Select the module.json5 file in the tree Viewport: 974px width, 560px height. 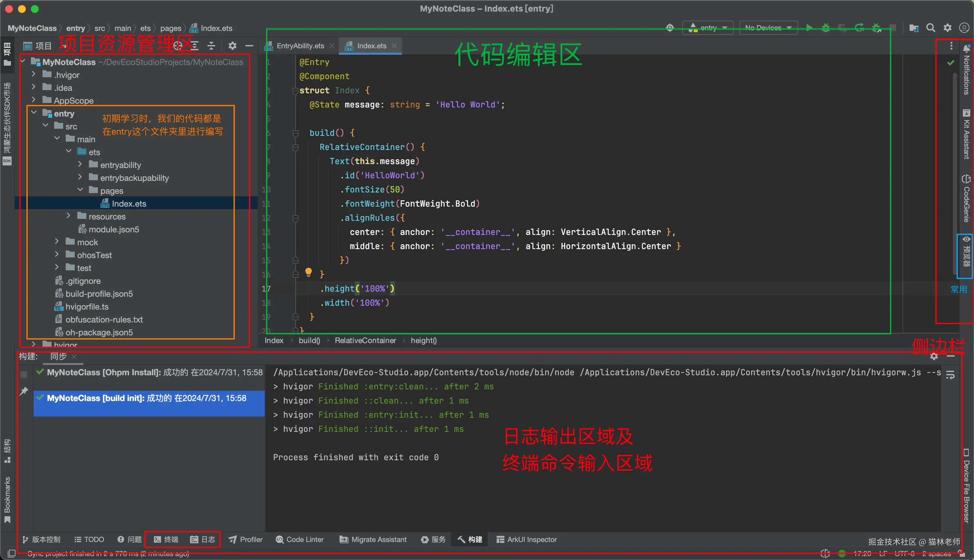coord(113,229)
